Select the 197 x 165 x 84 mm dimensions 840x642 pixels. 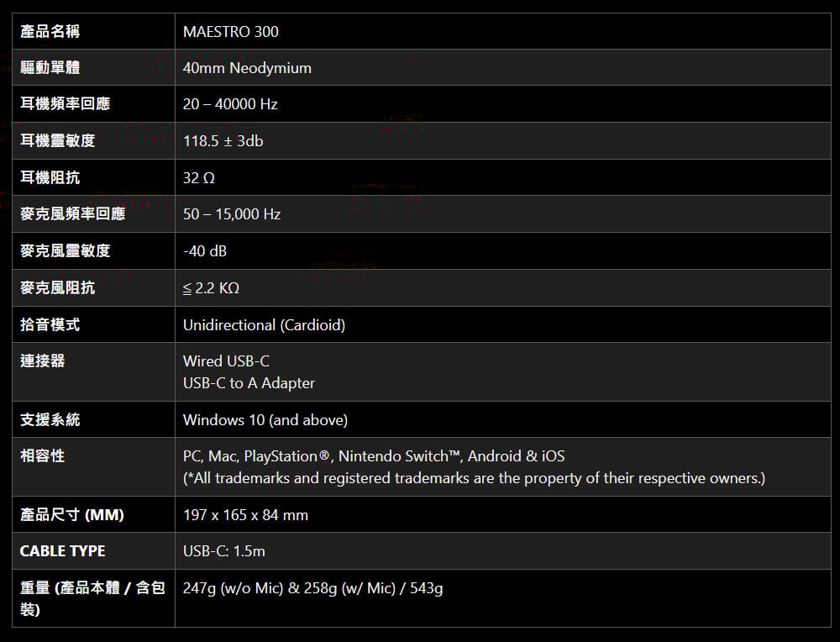click(x=245, y=515)
